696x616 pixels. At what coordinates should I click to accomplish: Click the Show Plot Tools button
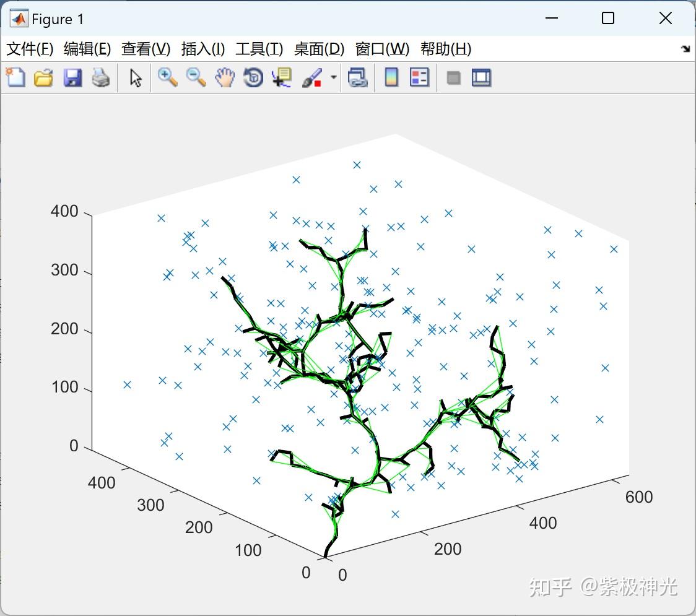coord(481,77)
